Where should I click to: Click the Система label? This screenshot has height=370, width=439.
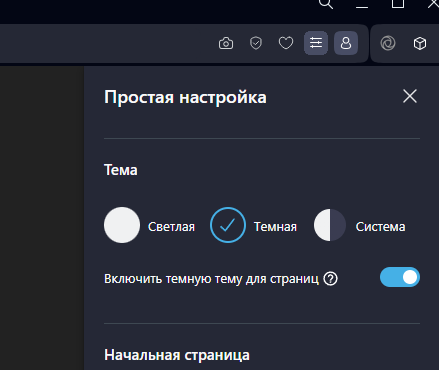click(x=380, y=227)
